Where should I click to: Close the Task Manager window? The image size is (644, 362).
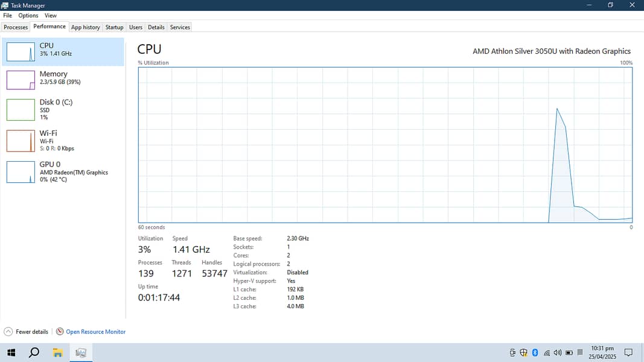pos(632,5)
